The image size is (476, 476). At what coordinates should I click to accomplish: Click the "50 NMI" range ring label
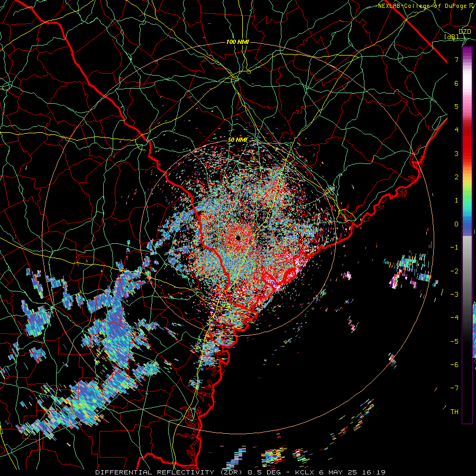point(237,140)
